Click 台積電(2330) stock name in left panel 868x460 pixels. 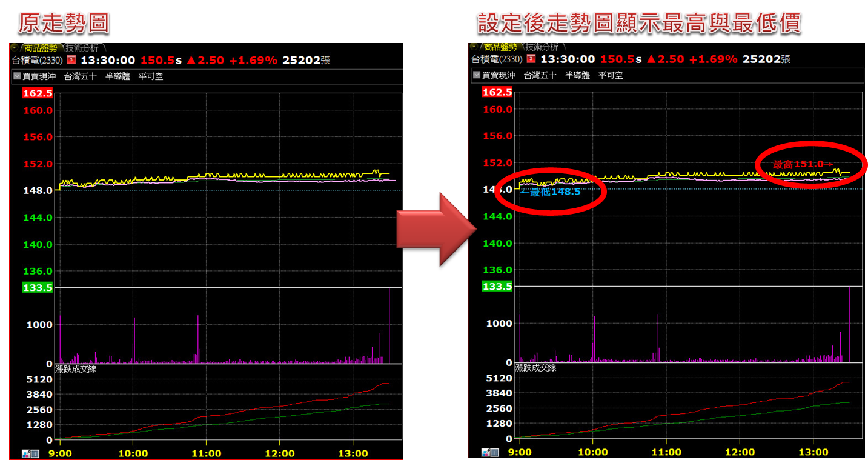coord(38,60)
